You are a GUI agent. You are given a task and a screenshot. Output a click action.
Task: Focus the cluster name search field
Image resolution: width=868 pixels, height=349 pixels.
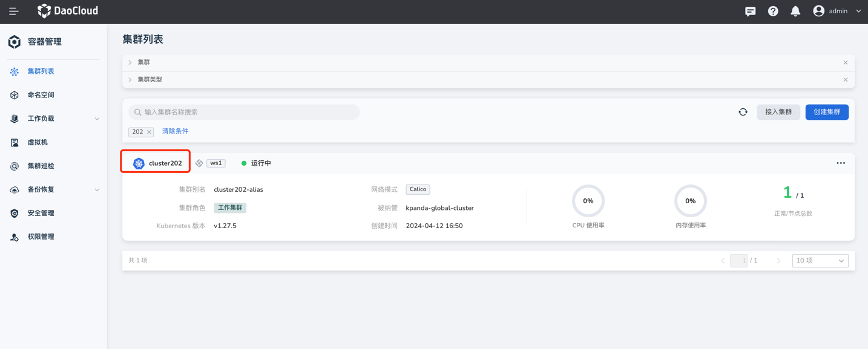click(248, 112)
